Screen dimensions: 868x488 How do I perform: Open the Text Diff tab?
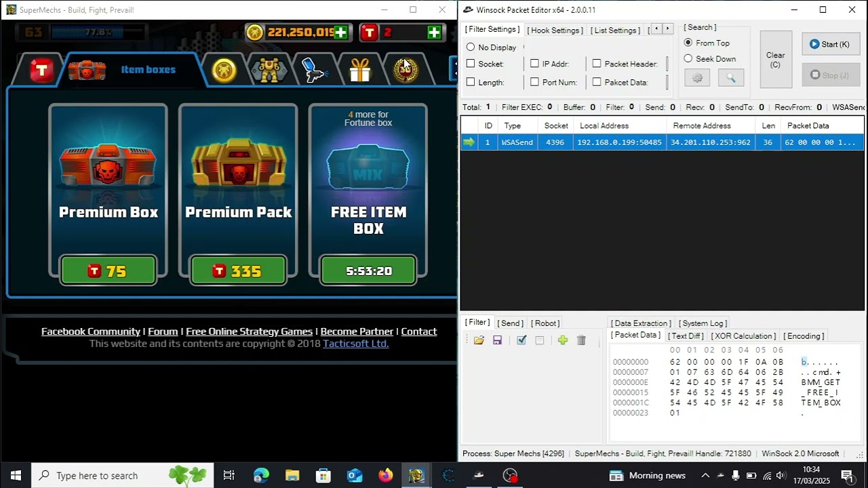coord(686,336)
